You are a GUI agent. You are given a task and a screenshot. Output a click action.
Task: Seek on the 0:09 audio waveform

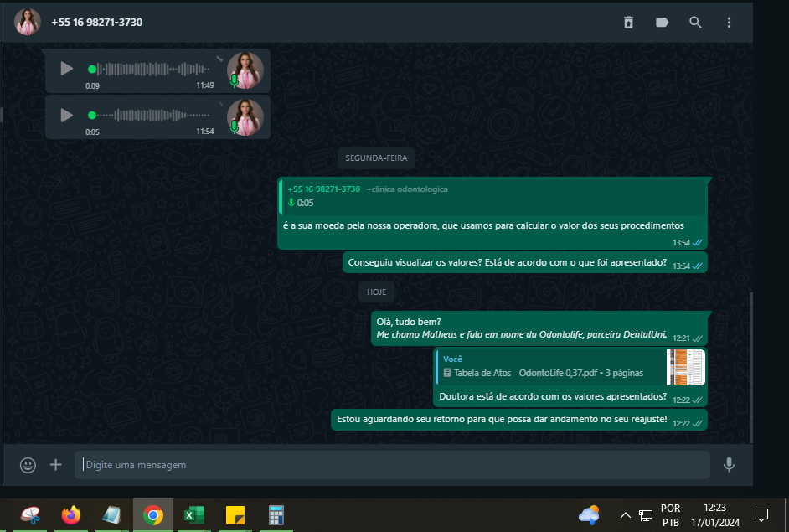coord(149,69)
